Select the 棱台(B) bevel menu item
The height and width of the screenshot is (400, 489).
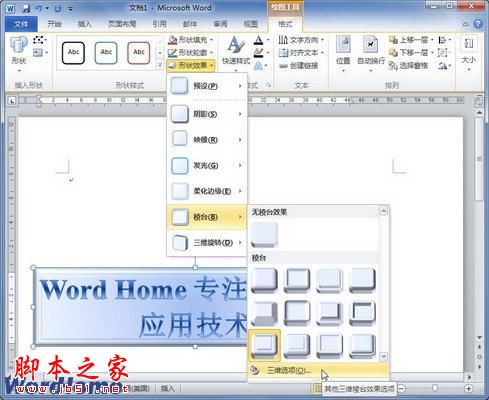pyautogui.click(x=207, y=217)
